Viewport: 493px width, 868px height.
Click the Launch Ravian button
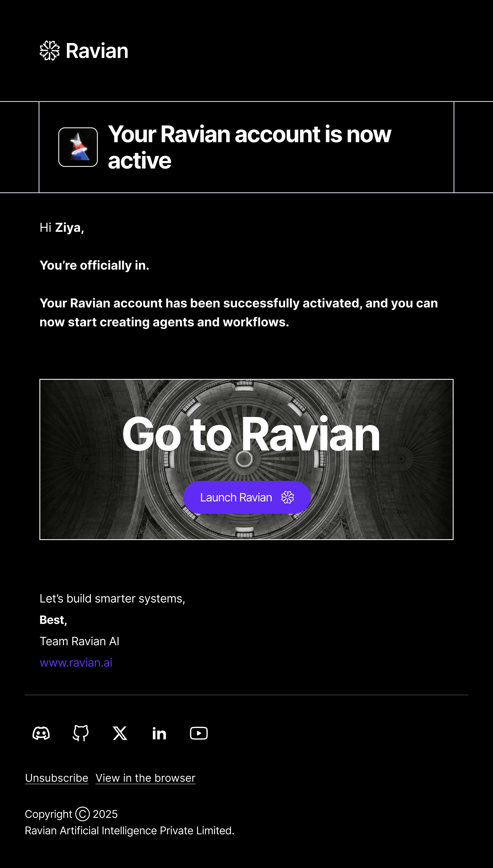click(247, 497)
